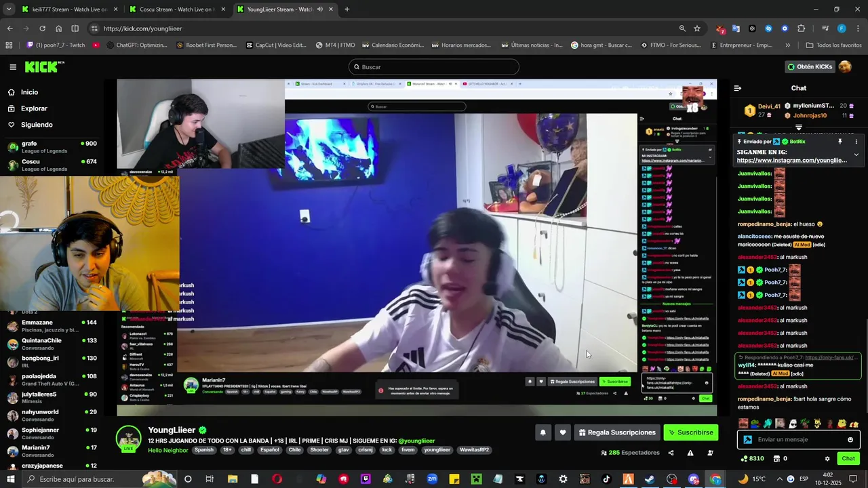This screenshot has height=488, width=868.
Task: Open paolaojedda channel in sidebar
Action: tap(53, 380)
